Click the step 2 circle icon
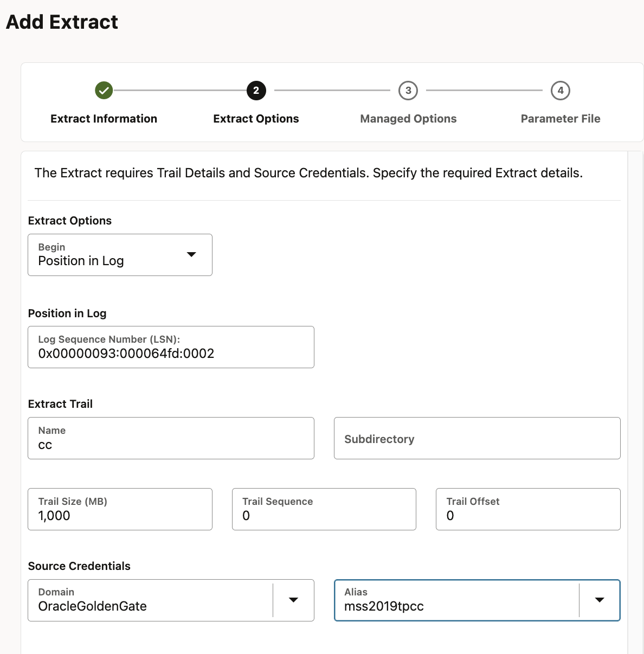This screenshot has height=654, width=644. (256, 91)
